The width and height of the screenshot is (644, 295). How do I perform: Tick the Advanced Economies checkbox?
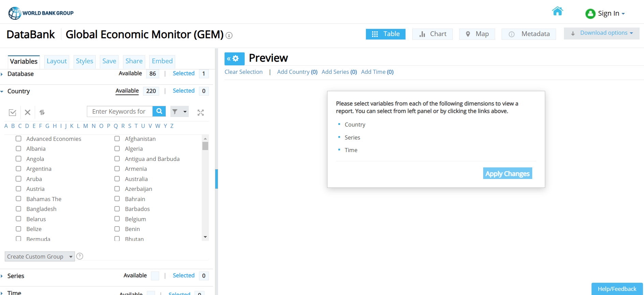pos(18,138)
